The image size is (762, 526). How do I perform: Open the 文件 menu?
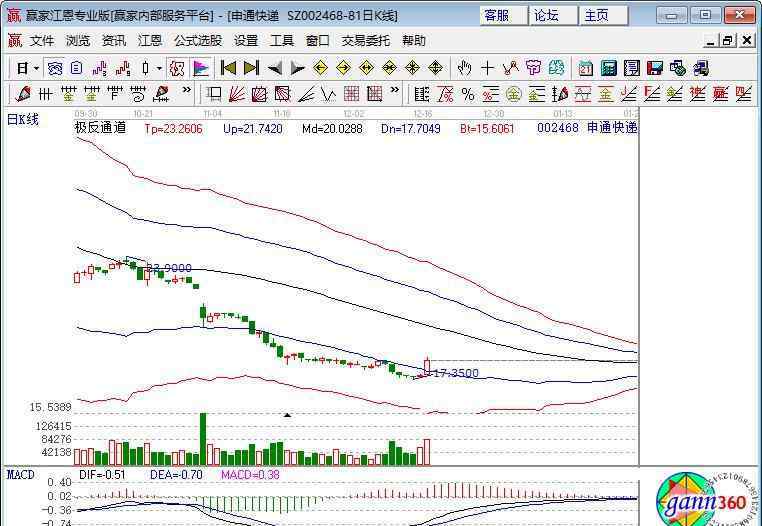[42, 41]
